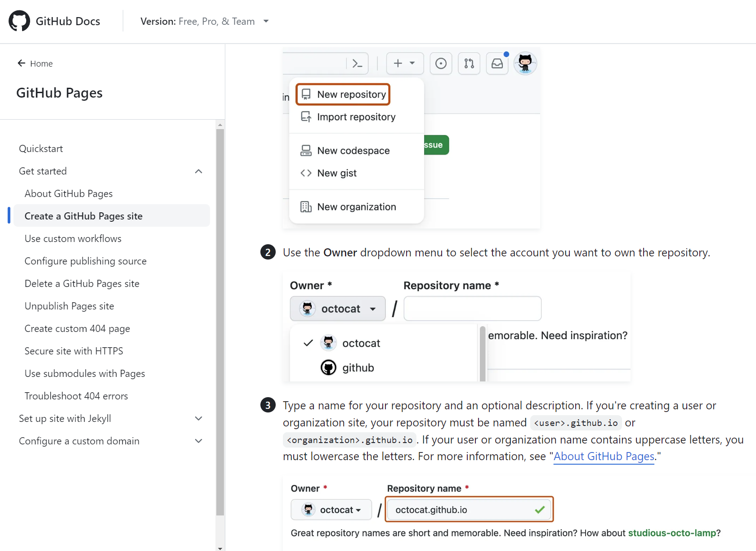756x551 pixels.
Task: Click the bold "Owner" word in step 2
Action: tap(340, 253)
